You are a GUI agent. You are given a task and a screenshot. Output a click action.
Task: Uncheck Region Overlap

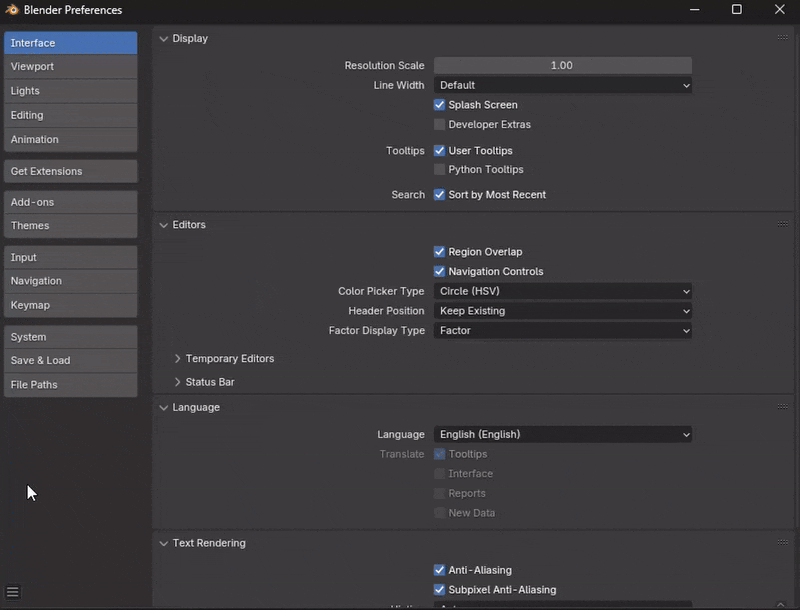coord(439,251)
